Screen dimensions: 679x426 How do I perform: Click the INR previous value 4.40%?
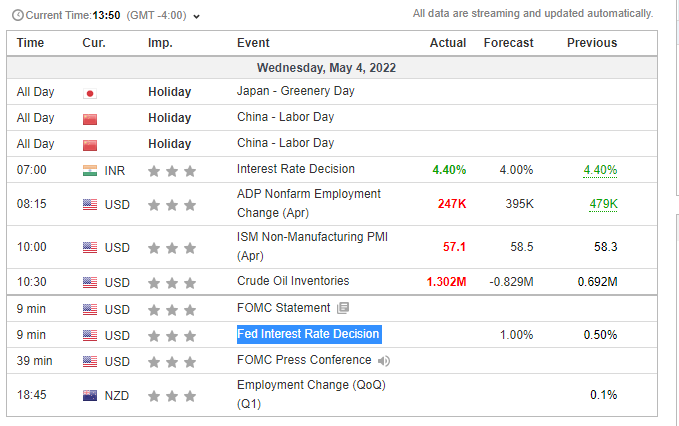coord(600,170)
